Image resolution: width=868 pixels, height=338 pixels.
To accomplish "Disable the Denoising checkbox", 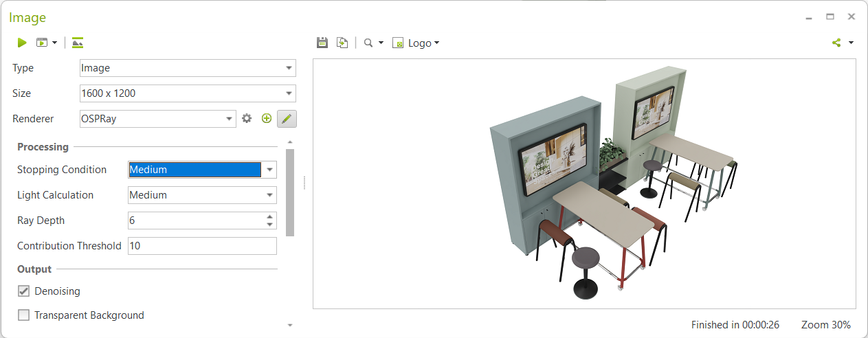I will coord(23,291).
